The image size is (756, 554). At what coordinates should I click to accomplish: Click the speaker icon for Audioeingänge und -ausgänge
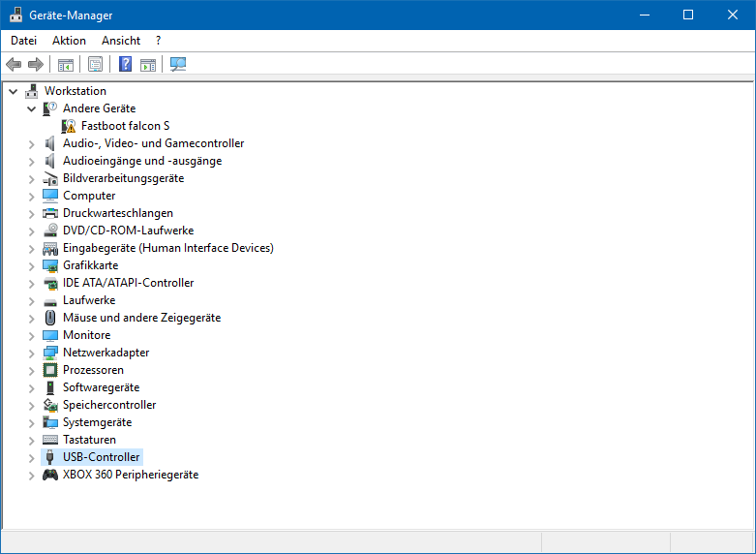[x=50, y=161]
